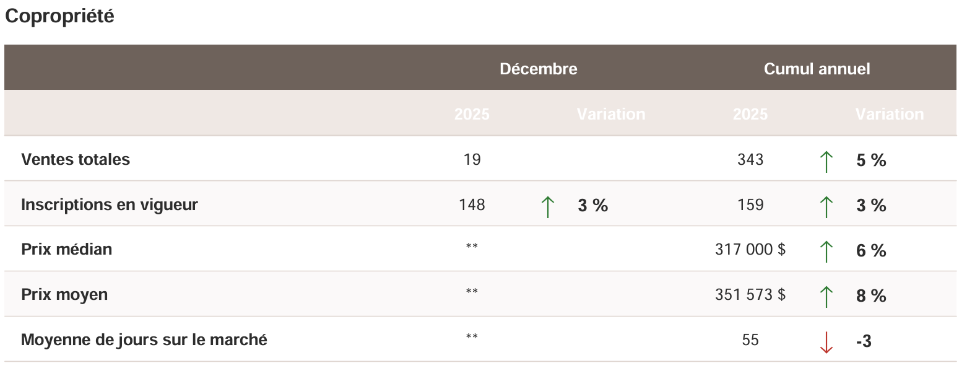Click the green up arrow beside 6 %
Viewport: 980px width, 381px height.
point(826,252)
